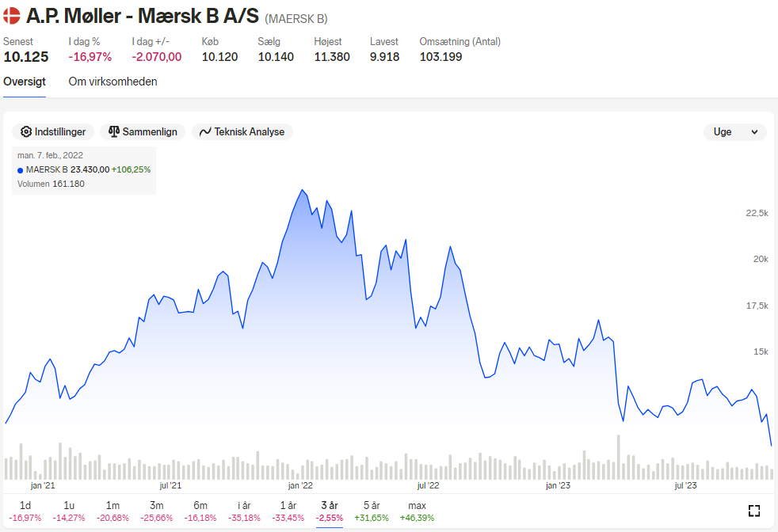
Task: Click the 20k y-axis label
Action: tap(760, 260)
